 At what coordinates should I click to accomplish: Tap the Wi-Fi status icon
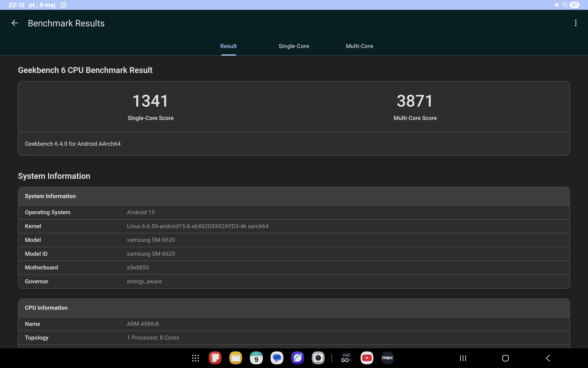pyautogui.click(x=565, y=5)
